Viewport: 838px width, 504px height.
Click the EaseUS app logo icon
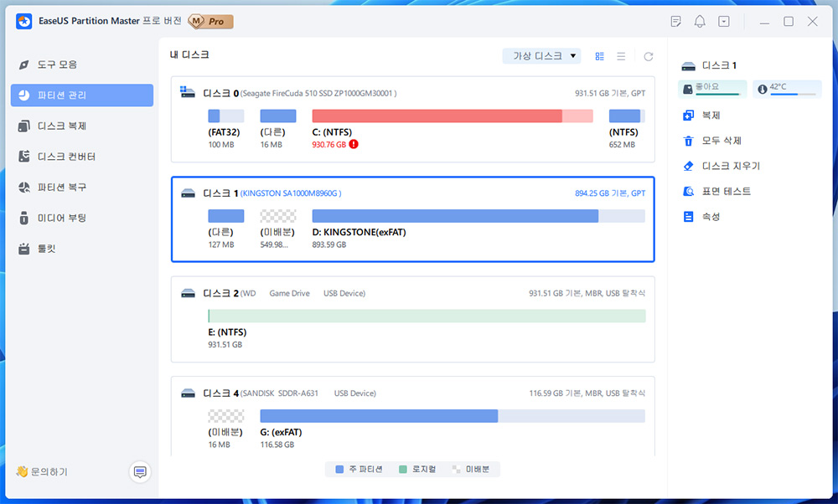[24, 22]
